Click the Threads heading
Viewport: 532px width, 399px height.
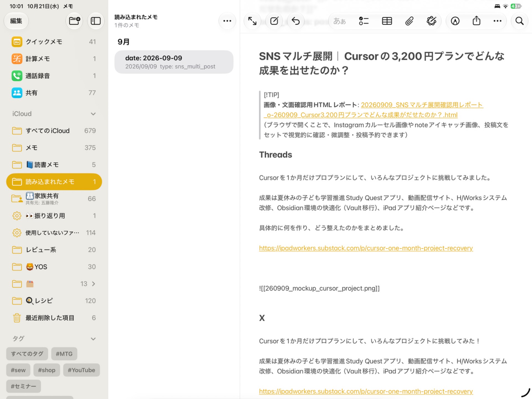(x=275, y=155)
